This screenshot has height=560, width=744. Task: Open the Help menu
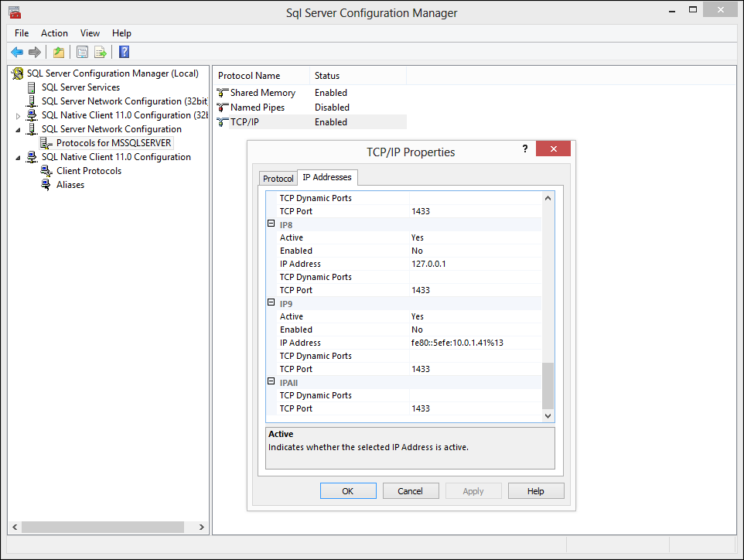click(x=121, y=33)
